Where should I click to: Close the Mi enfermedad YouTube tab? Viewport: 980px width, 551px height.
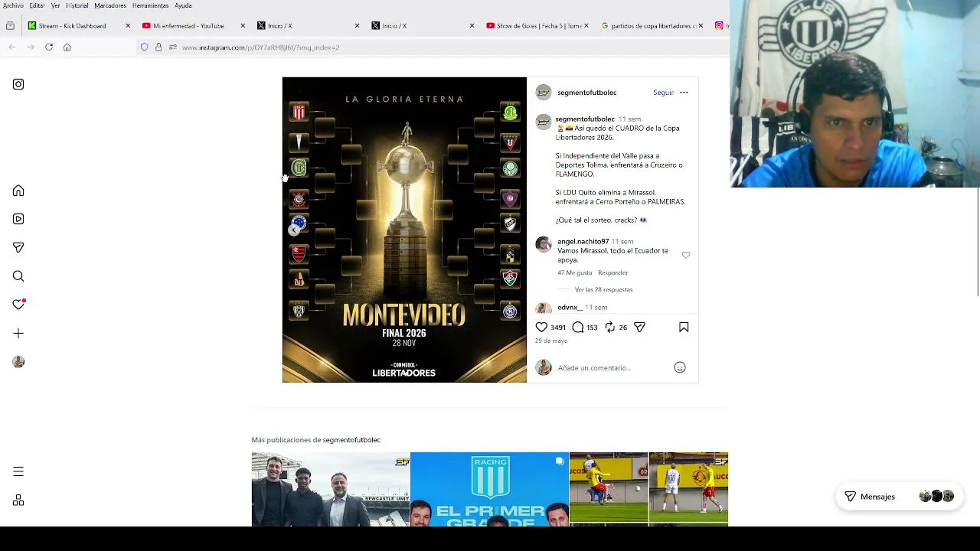[x=243, y=26]
